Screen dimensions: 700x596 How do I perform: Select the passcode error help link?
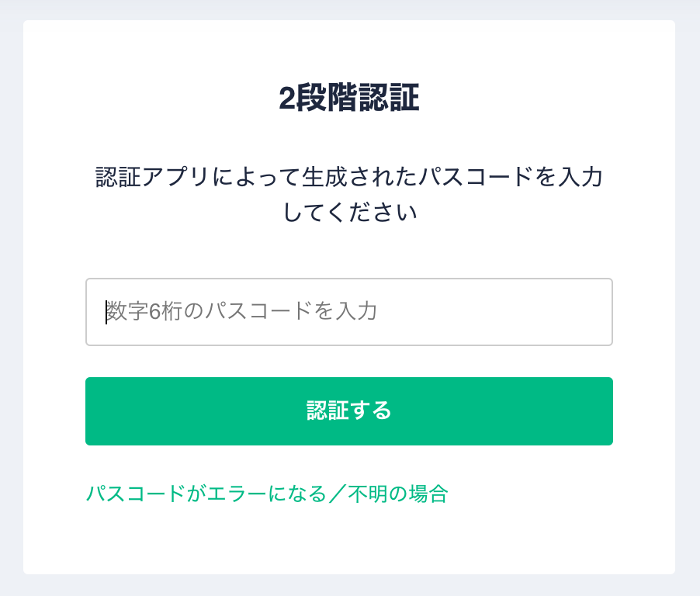[x=266, y=494]
